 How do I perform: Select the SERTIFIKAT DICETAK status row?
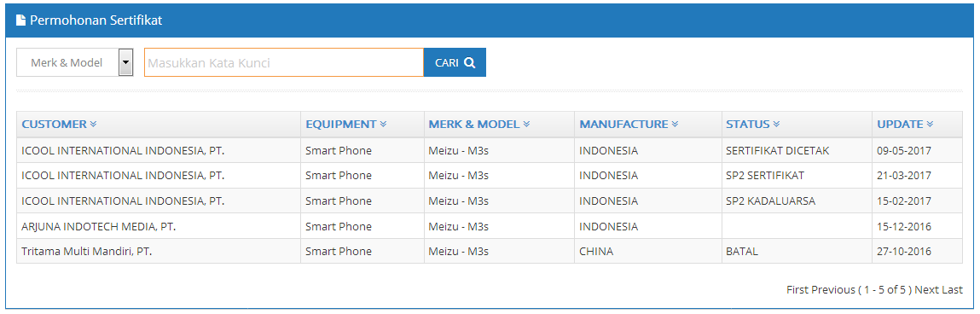pos(490,151)
